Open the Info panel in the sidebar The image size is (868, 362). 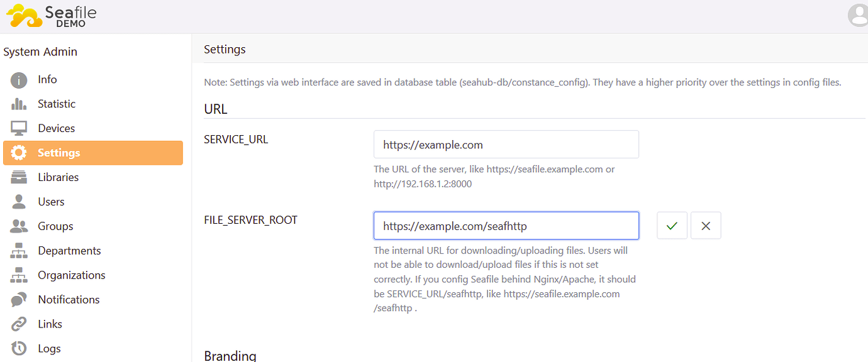click(x=17, y=79)
